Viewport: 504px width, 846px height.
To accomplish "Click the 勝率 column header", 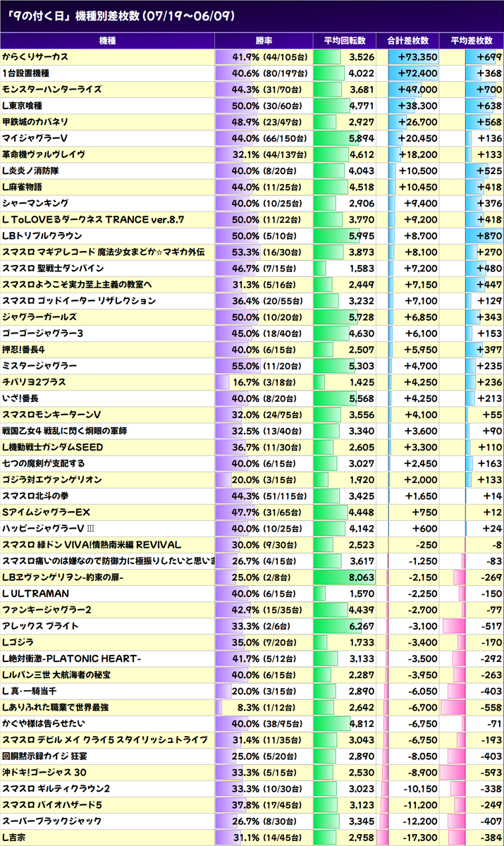I will 263,40.
